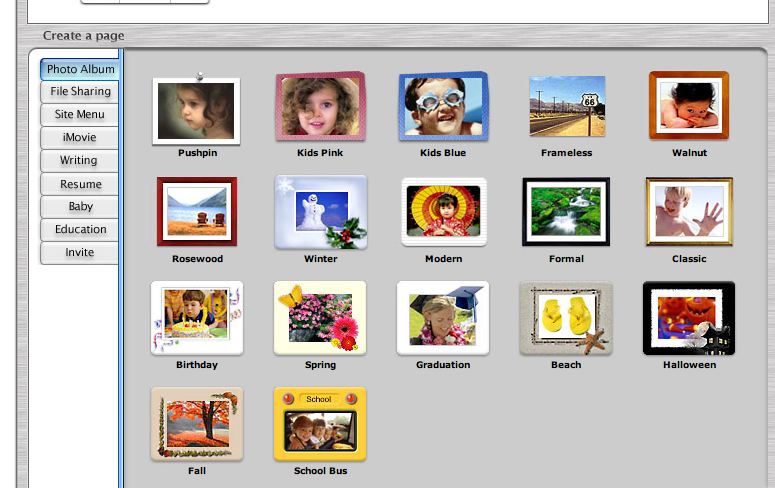Click the "Kids Pink" label text

click(x=320, y=153)
